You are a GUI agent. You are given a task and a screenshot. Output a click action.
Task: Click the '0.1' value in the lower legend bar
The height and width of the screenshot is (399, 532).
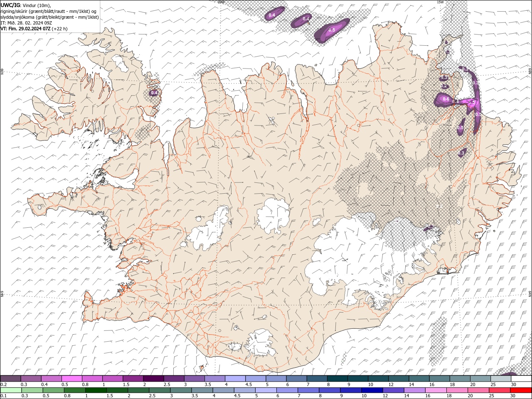(x=4, y=395)
